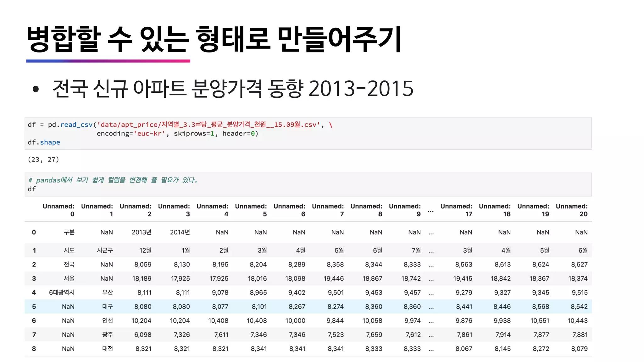This screenshot has width=644, height=362.
Task: Click row index 0
Action: coord(34,232)
